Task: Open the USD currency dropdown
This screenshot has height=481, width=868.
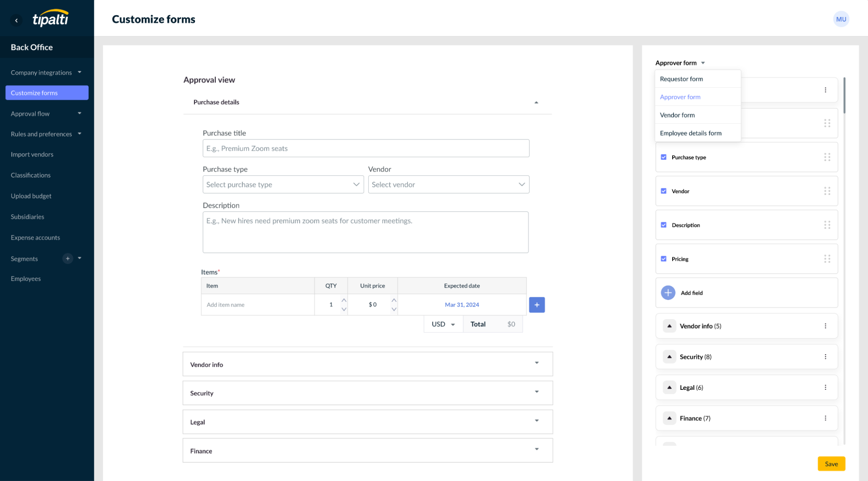Action: point(443,324)
